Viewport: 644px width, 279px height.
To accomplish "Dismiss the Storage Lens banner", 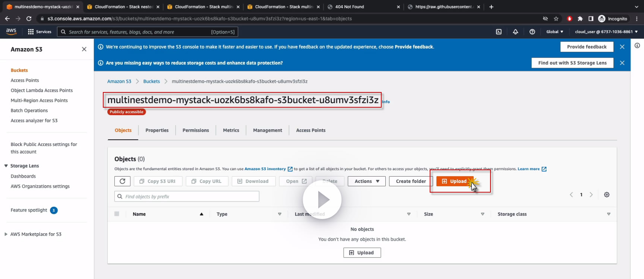I will 622,63.
